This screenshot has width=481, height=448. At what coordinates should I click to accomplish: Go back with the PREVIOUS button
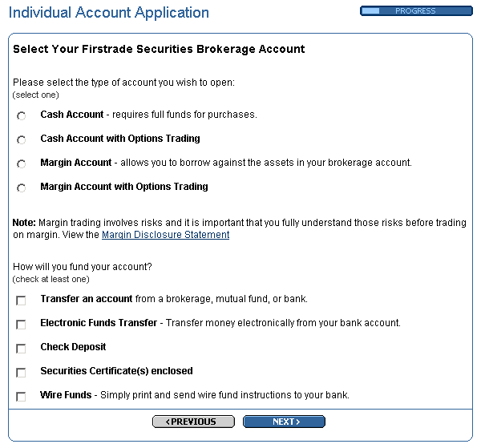click(x=193, y=422)
